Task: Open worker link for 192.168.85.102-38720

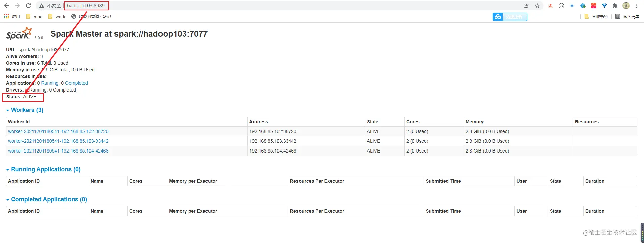Action: pyautogui.click(x=58, y=131)
